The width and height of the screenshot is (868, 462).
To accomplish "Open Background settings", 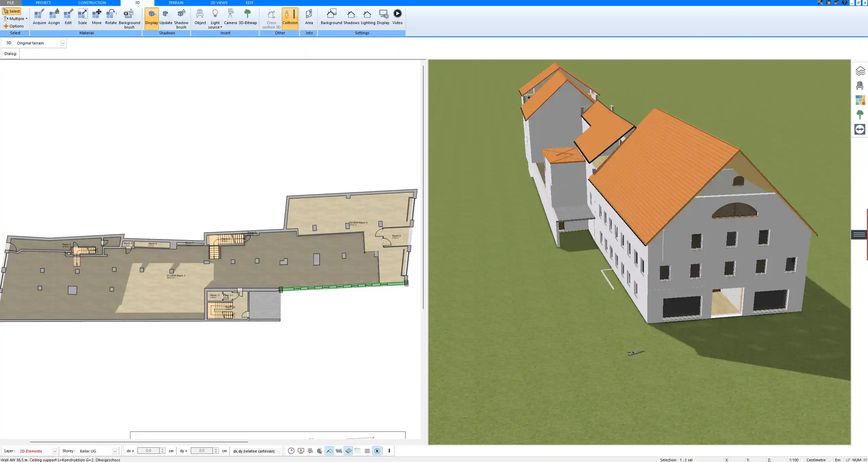I will tap(331, 17).
